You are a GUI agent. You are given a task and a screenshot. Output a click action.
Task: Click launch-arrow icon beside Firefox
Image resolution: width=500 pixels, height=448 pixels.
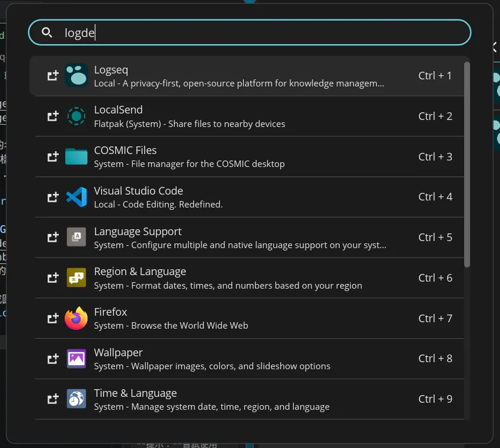[53, 318]
